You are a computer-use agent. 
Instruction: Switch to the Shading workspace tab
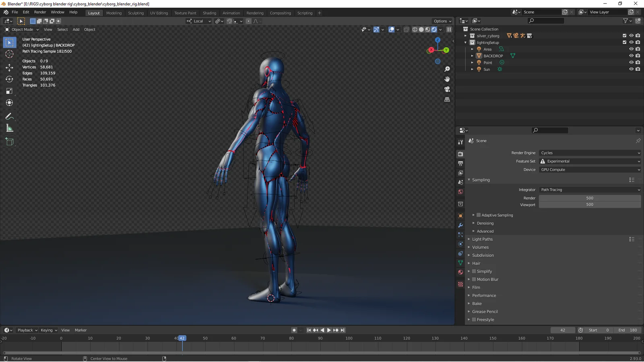tap(209, 13)
